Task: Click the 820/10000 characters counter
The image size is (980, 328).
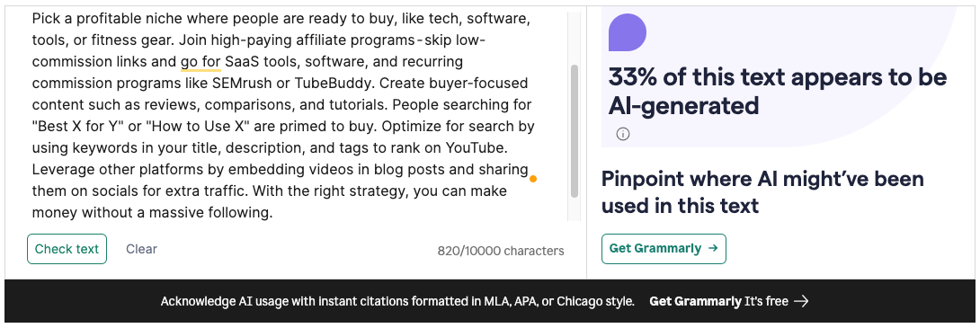Action: point(501,251)
